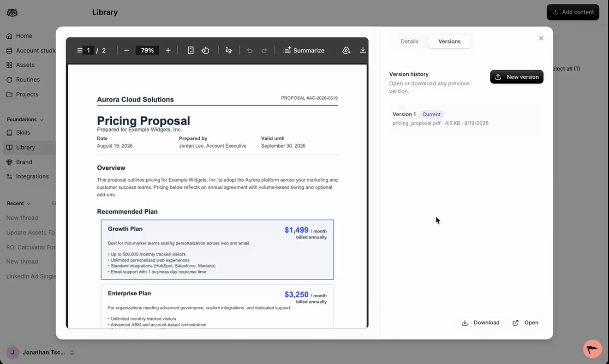The height and width of the screenshot is (364, 609).
Task: Click the $3,250 price
Action: point(296,294)
